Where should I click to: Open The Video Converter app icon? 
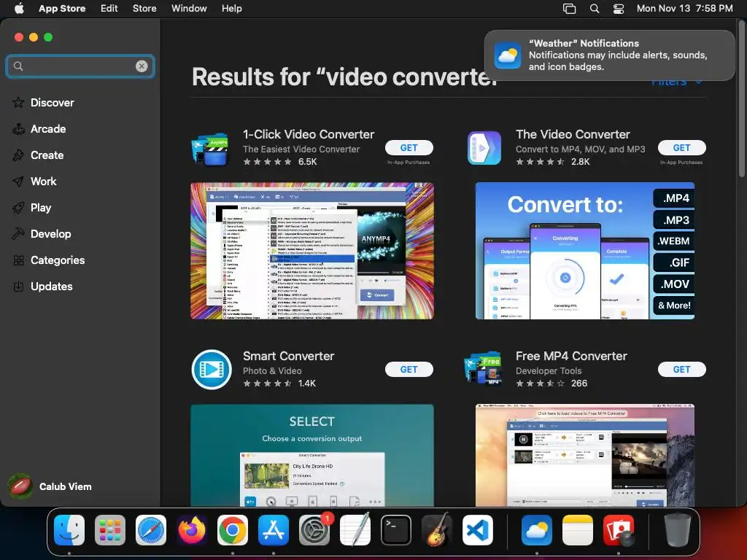[484, 148]
